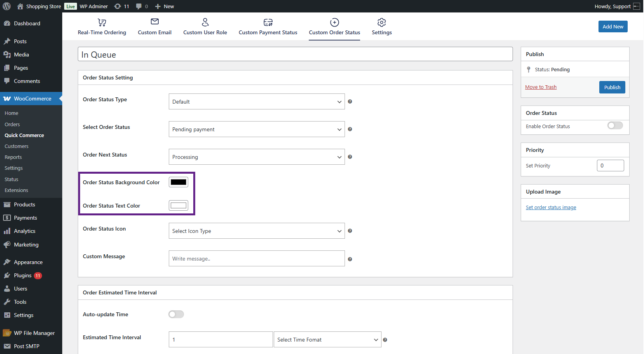The width and height of the screenshot is (644, 354).
Task: Click the Real-Time Ordering cart icon
Action: tap(102, 22)
